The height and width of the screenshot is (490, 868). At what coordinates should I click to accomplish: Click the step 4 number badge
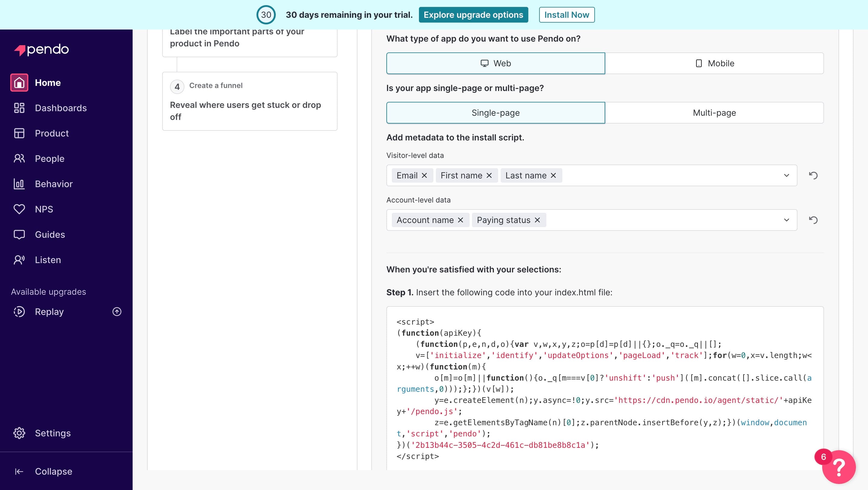pyautogui.click(x=177, y=86)
